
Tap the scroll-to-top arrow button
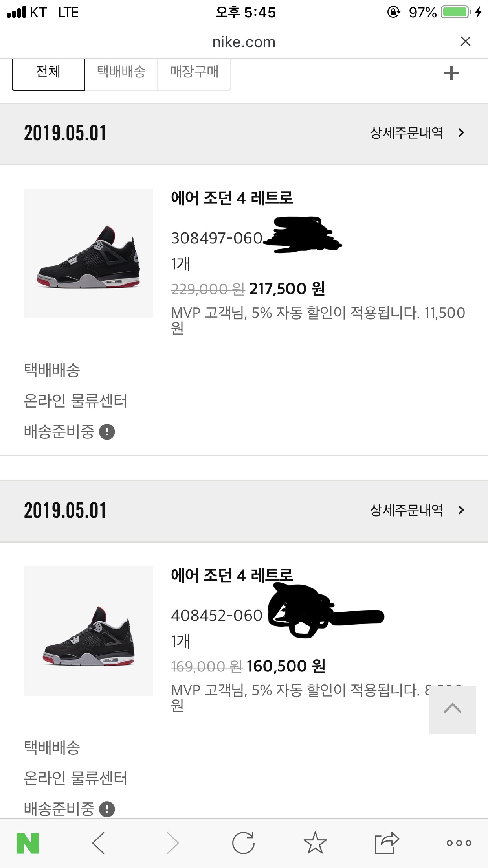[453, 710]
